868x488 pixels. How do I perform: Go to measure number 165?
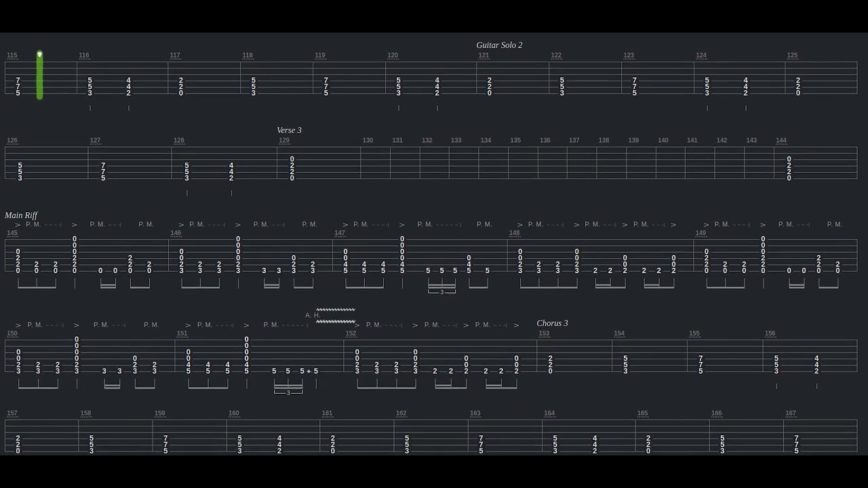[x=642, y=413]
